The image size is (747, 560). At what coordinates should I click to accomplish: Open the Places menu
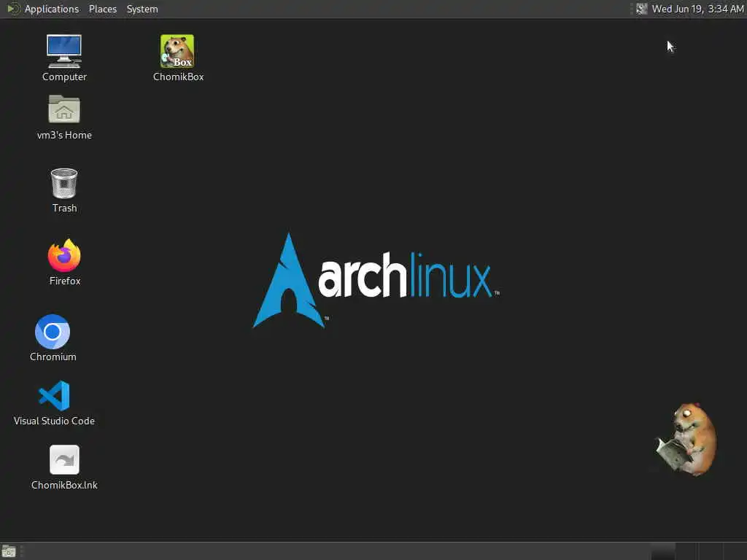click(x=102, y=9)
